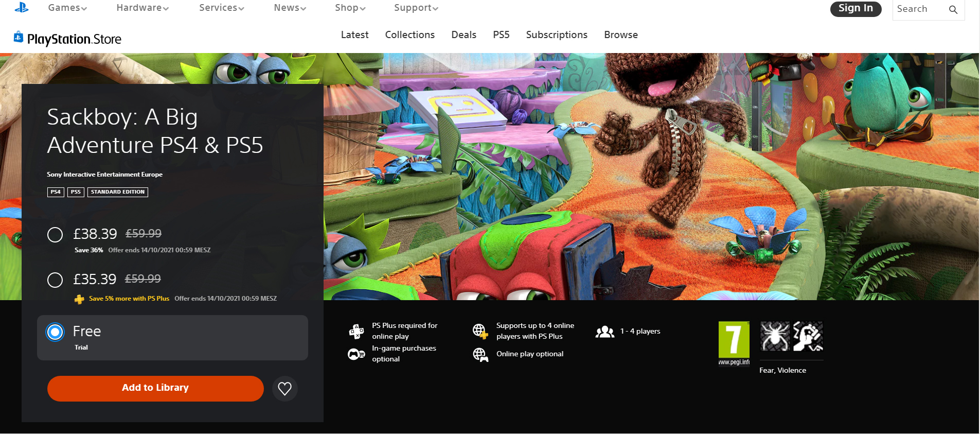Click the yellow PS Plus icon

click(79, 299)
